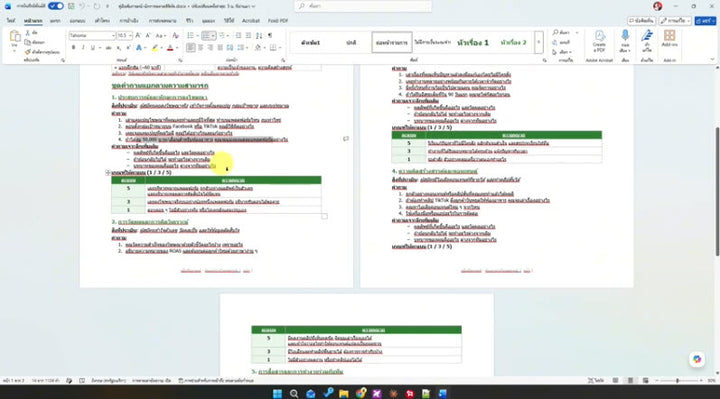The height and width of the screenshot is (399, 720).
Task: Click the Numbering list icon
Action: pyautogui.click(x=206, y=35)
